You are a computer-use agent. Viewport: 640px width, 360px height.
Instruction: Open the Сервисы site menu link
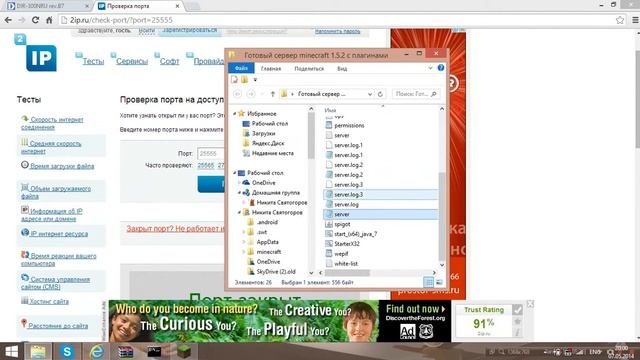click(x=132, y=61)
